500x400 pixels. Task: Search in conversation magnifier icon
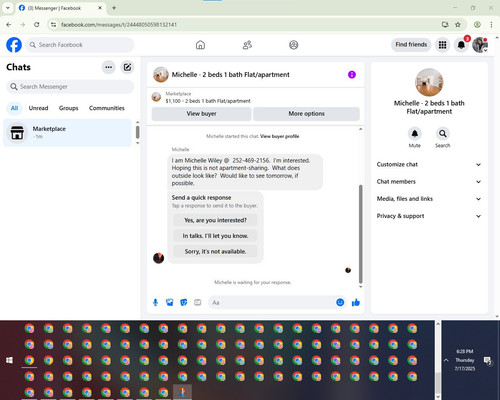pos(443,134)
